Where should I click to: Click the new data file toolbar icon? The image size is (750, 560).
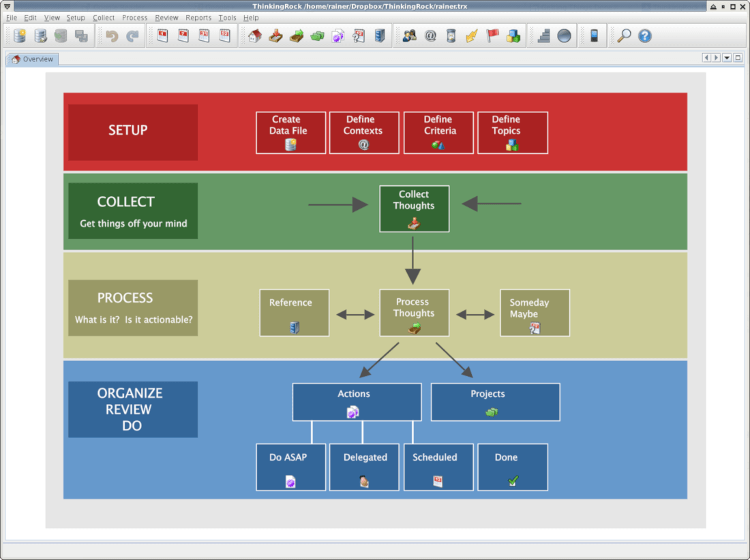tap(20, 36)
